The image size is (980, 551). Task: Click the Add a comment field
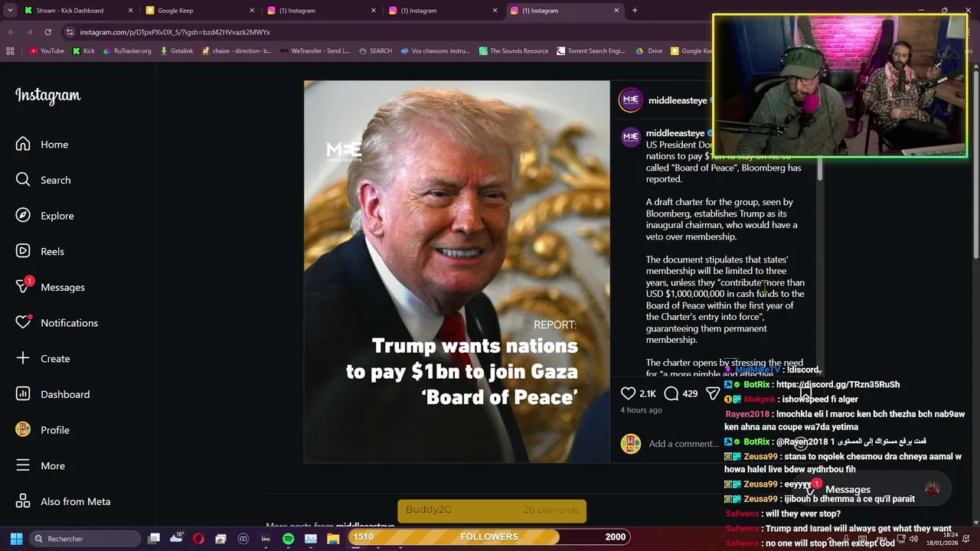click(683, 444)
